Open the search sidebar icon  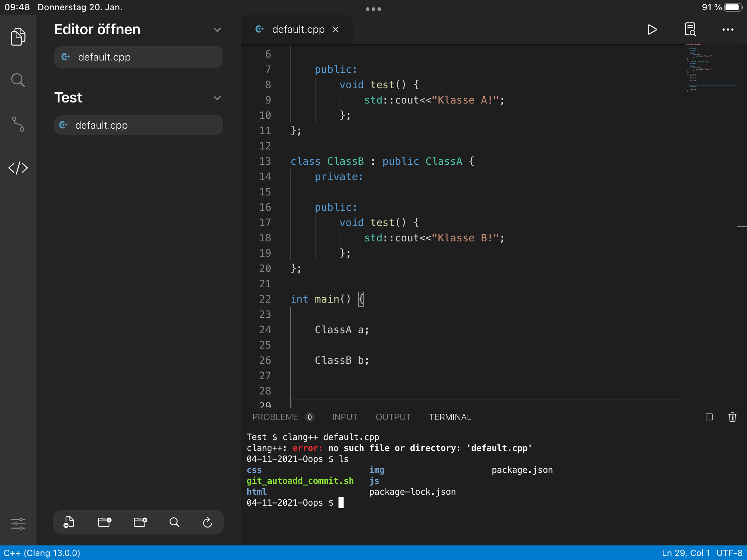click(18, 80)
